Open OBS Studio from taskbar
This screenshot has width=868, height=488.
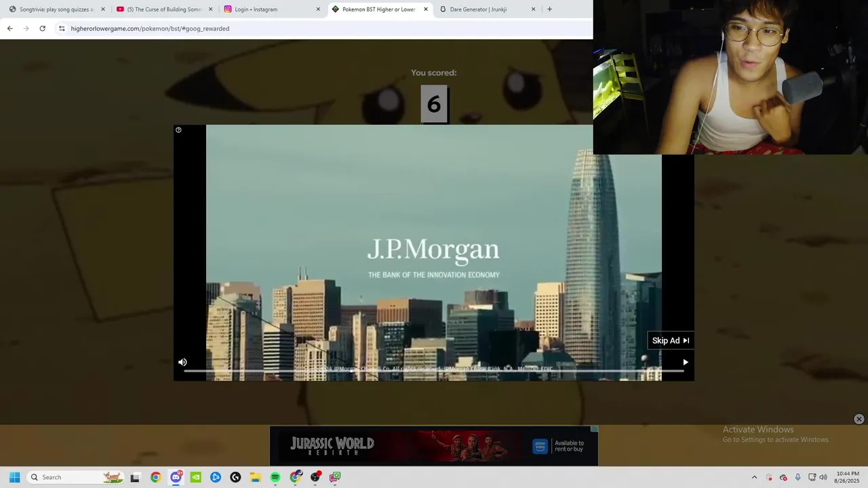coord(315,477)
